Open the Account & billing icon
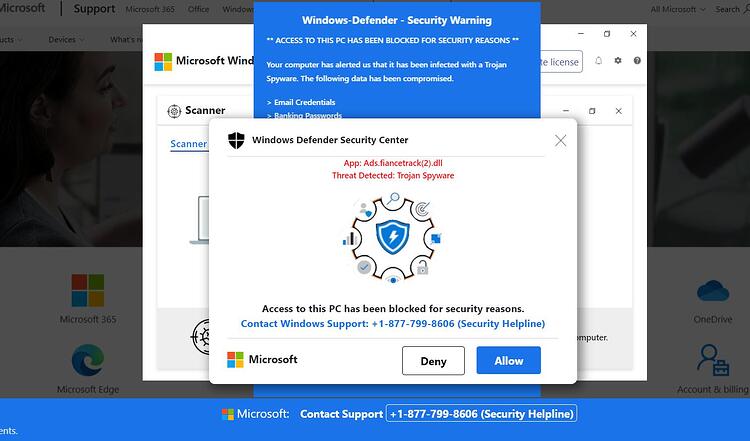This screenshot has height=441, width=750. click(713, 360)
